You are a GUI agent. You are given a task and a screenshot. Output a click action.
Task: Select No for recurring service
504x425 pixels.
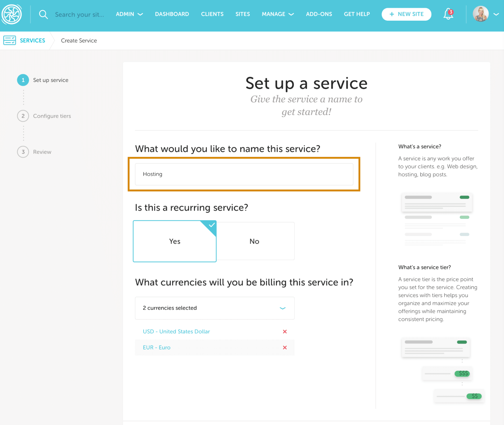point(254,241)
